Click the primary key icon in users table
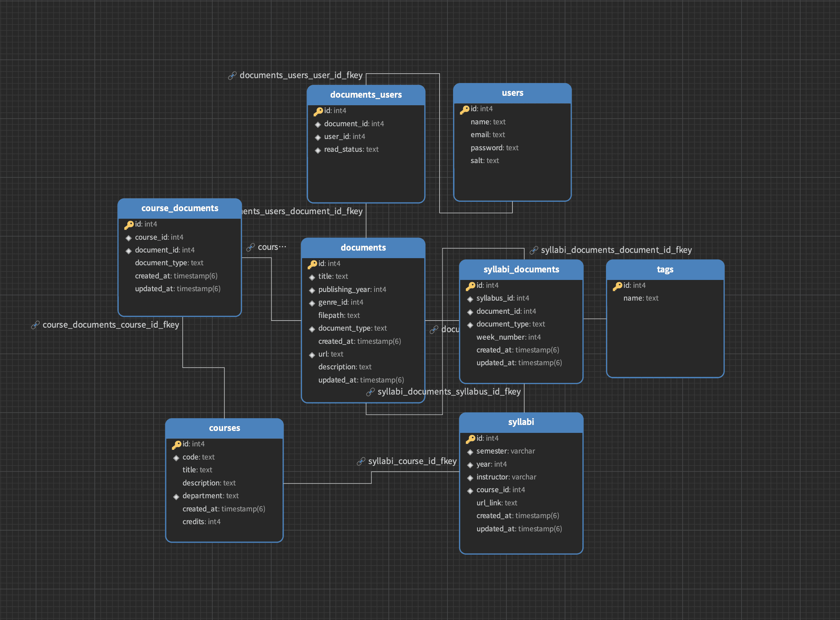This screenshot has width=840, height=620. 464,109
